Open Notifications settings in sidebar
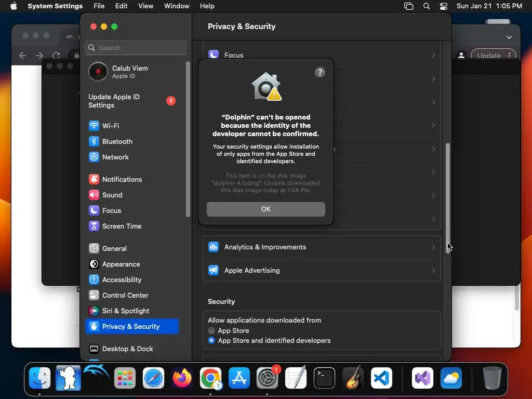This screenshot has width=532, height=399. 131,179
